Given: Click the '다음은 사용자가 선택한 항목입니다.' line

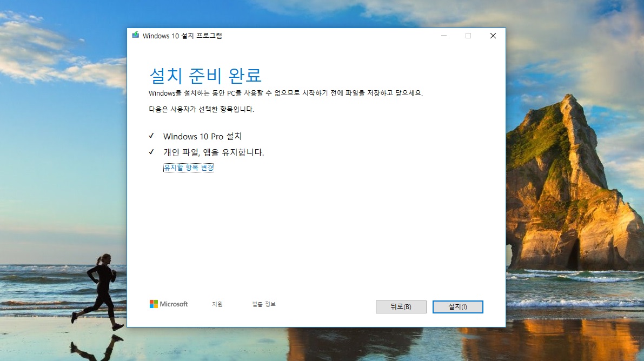Looking at the screenshot, I should click(201, 109).
